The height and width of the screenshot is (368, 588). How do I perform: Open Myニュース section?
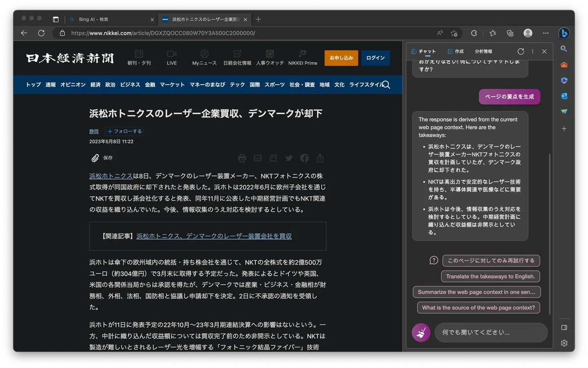204,57
